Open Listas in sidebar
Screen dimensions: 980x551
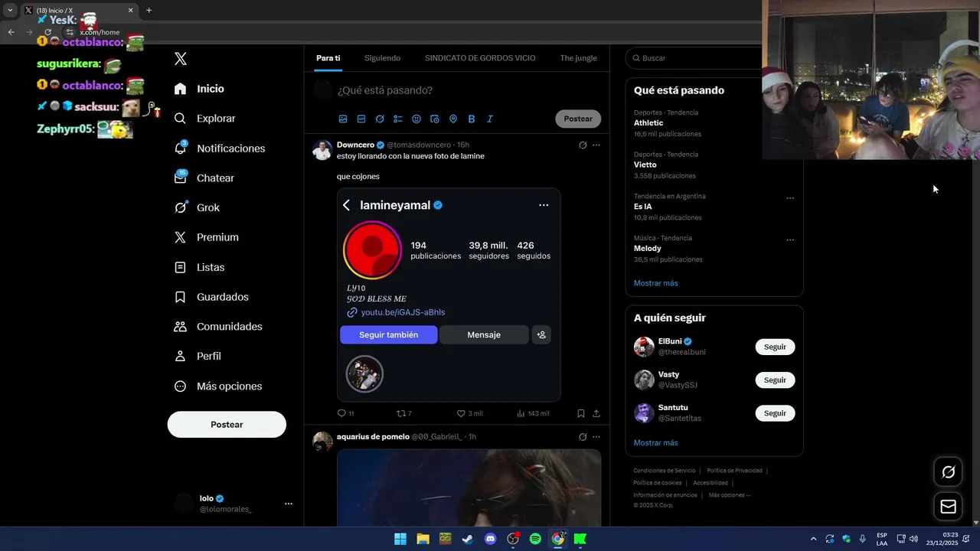coord(201,267)
